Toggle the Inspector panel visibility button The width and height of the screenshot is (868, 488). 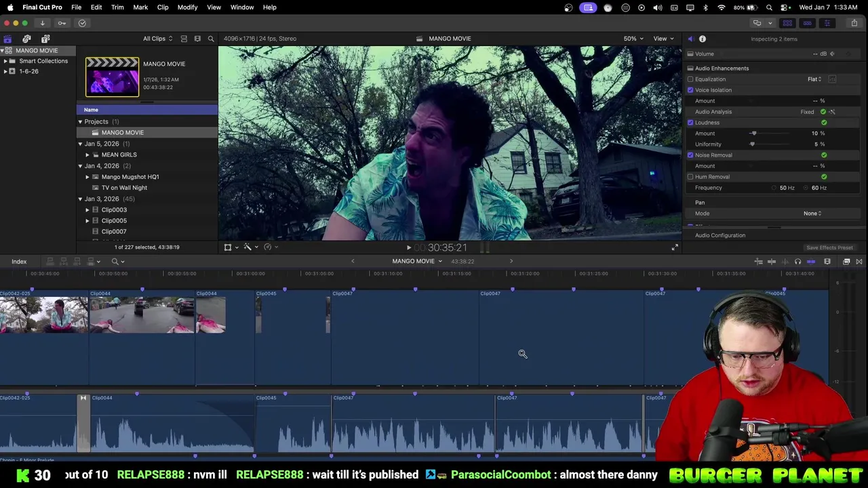[827, 23]
